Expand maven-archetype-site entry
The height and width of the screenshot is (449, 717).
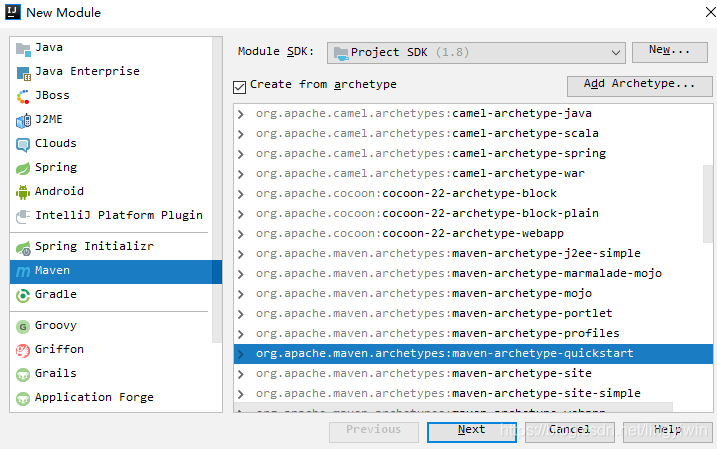pos(241,374)
